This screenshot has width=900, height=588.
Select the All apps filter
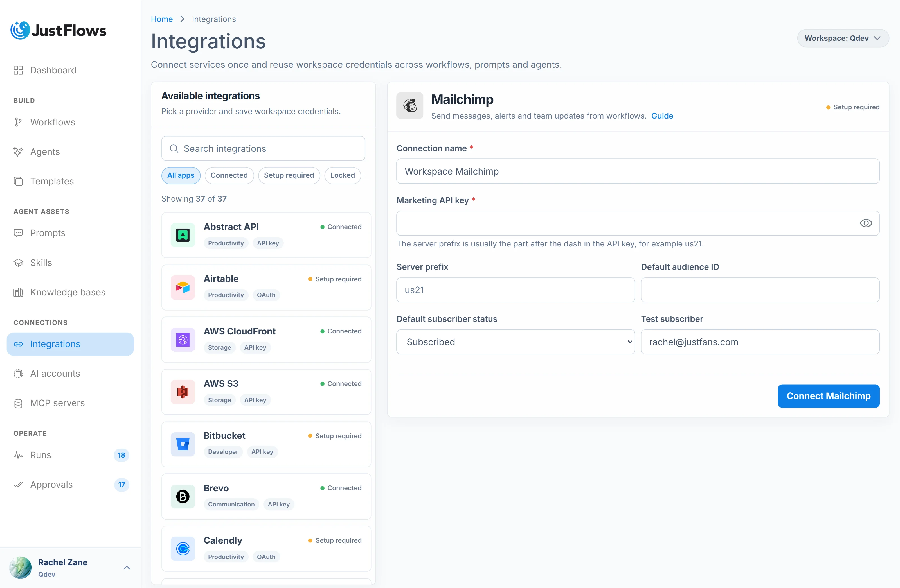[181, 175]
